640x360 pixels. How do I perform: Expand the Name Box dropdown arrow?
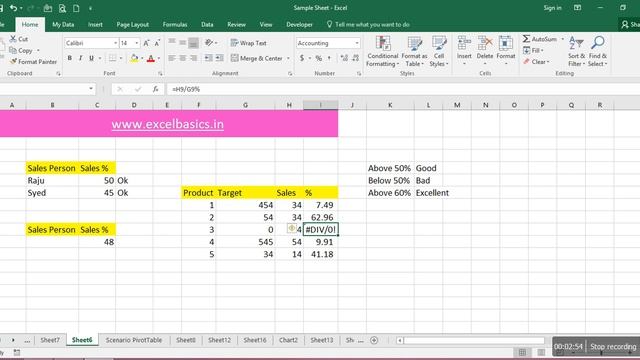coord(91,89)
